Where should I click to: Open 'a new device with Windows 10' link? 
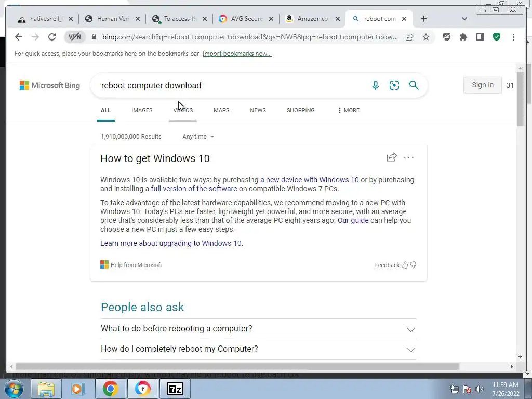click(310, 180)
